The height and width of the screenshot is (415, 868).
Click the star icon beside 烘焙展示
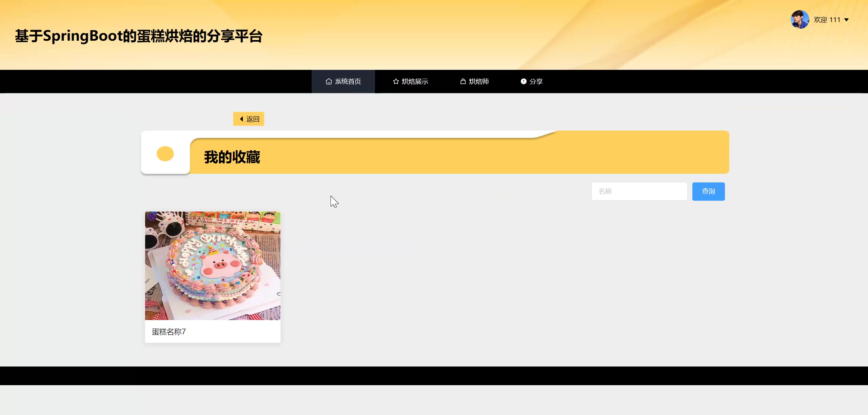(396, 81)
